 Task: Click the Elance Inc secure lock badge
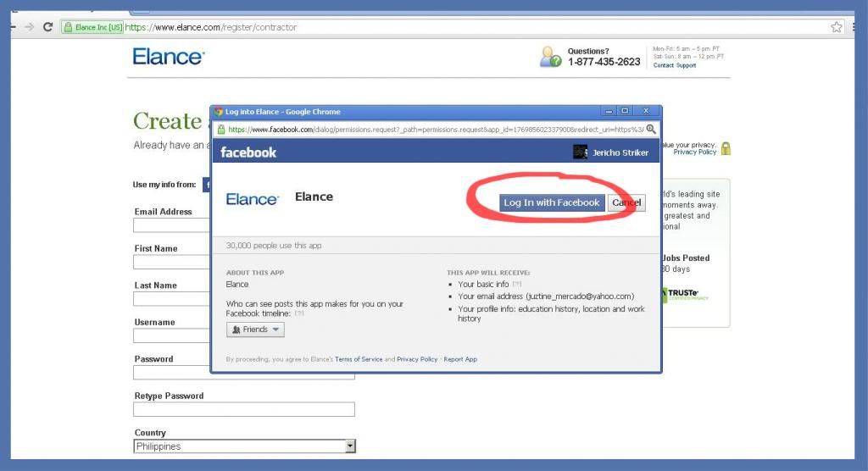tap(92, 27)
